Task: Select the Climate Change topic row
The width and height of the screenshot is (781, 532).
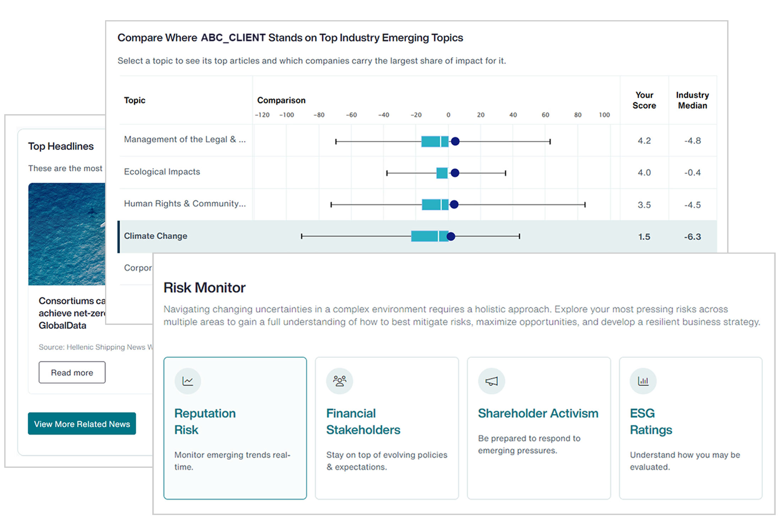Action: 156,236
